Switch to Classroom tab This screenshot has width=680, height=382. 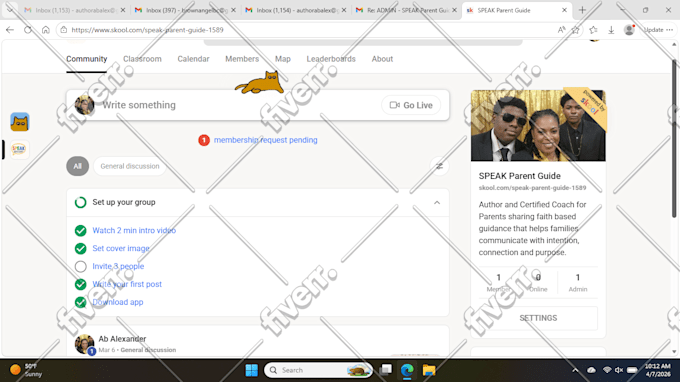[x=142, y=59]
